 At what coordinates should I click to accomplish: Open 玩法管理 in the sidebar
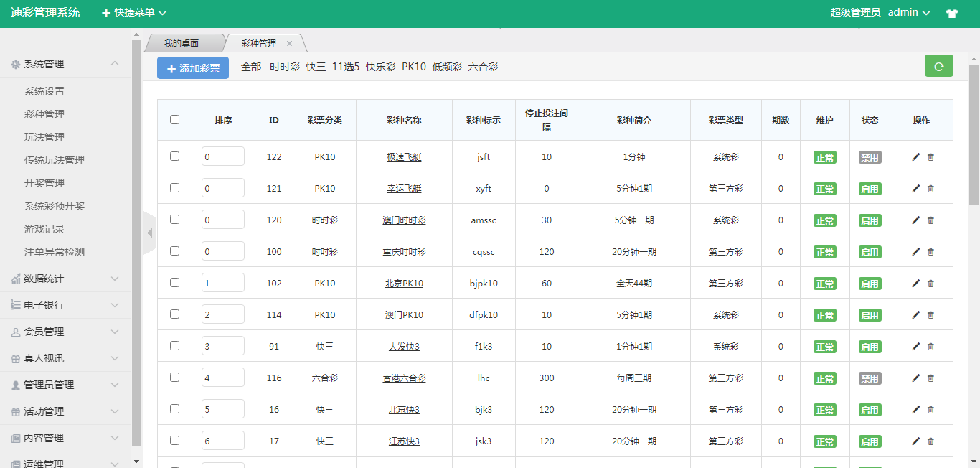[44, 137]
